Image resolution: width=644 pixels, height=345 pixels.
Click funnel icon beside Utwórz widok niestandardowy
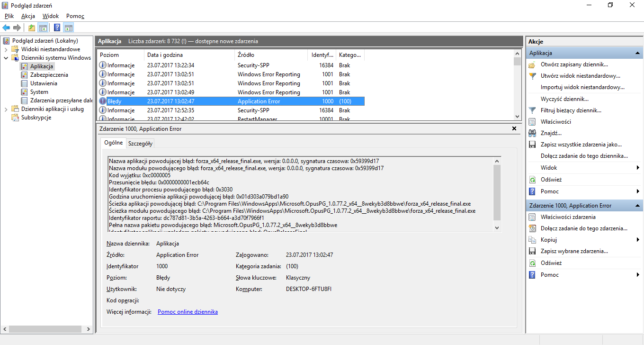point(532,76)
